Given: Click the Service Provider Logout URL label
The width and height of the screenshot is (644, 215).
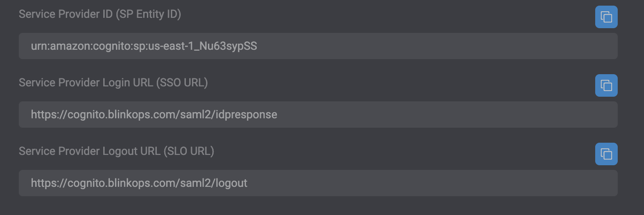Looking at the screenshot, I should (x=116, y=151).
